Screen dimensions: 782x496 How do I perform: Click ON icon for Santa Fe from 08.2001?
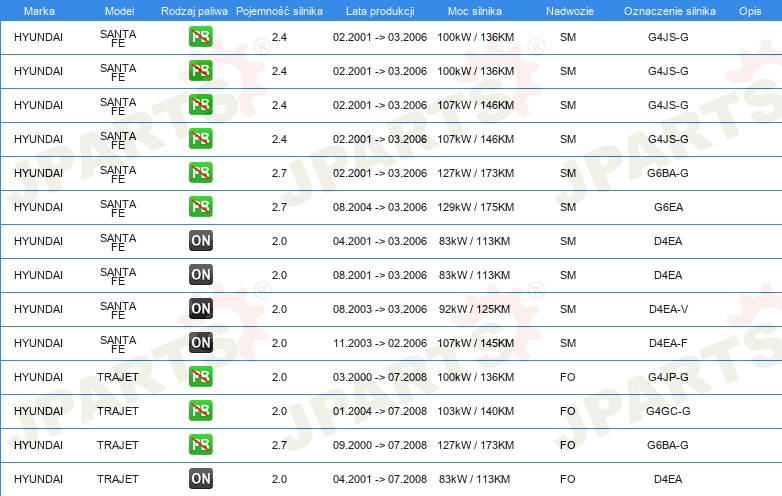(x=201, y=275)
